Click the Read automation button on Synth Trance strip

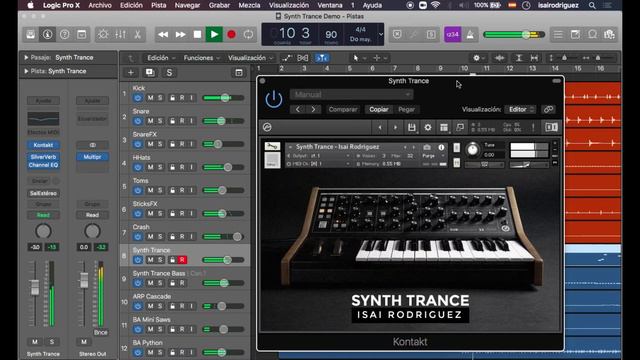43,215
